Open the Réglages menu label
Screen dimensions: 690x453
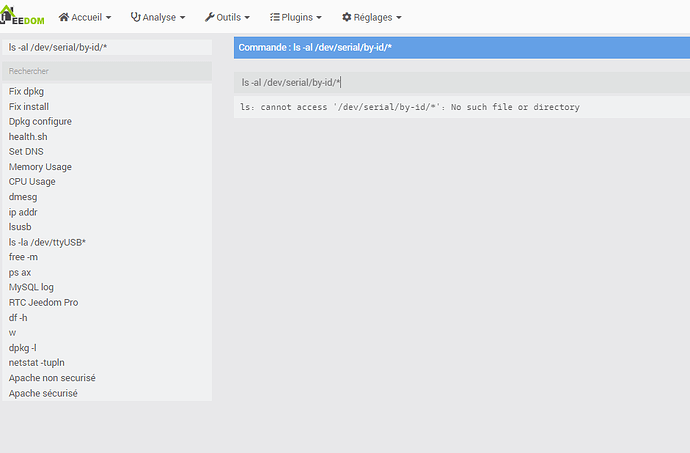click(x=373, y=17)
